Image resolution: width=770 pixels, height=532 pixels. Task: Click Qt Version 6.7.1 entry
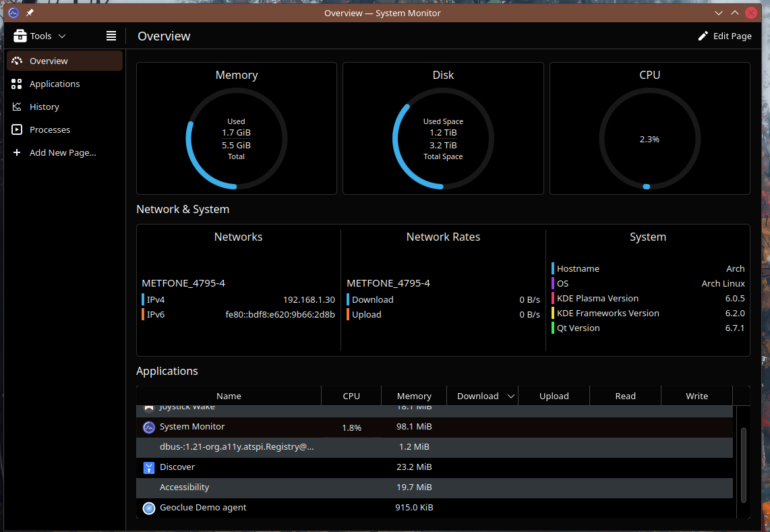(648, 328)
